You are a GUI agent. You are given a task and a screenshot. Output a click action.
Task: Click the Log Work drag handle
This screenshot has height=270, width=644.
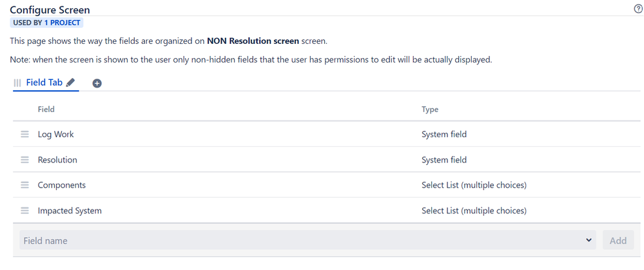[25, 134]
